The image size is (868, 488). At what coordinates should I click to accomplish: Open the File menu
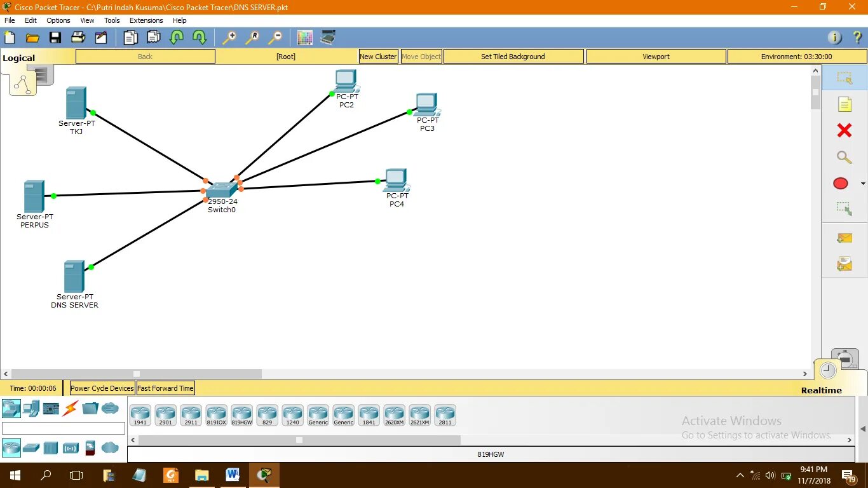pos(10,20)
